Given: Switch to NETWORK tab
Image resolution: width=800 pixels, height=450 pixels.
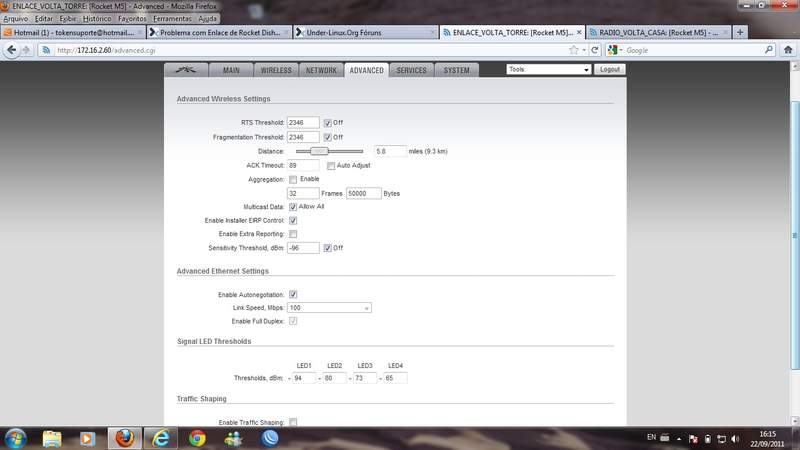Looking at the screenshot, I should (321, 70).
